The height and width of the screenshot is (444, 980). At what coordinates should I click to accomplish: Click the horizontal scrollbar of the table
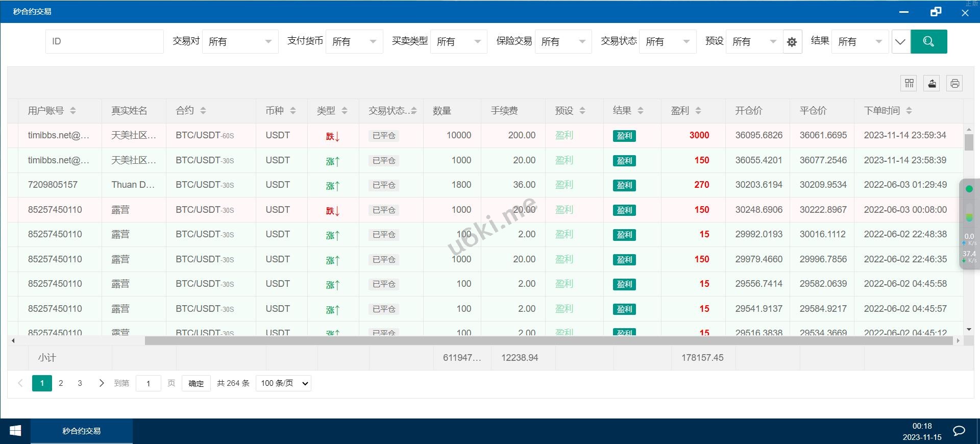(x=548, y=340)
